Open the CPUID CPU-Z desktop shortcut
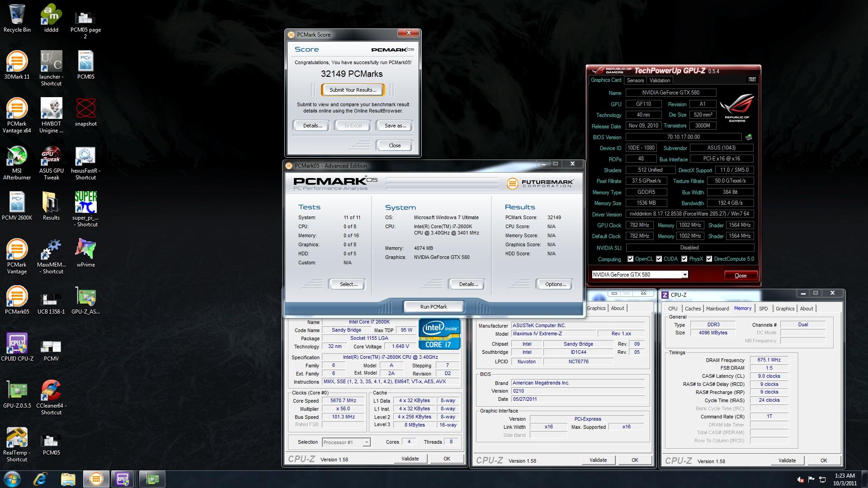Image resolution: width=868 pixels, height=488 pixels. (17, 347)
